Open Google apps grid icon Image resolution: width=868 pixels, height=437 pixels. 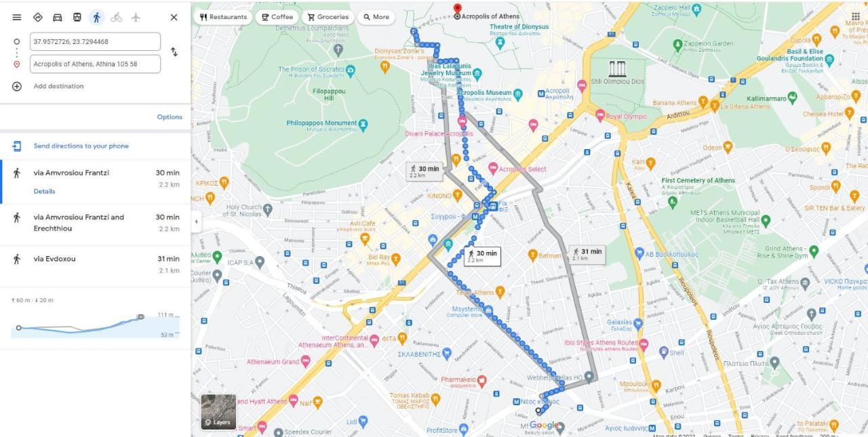click(x=855, y=17)
